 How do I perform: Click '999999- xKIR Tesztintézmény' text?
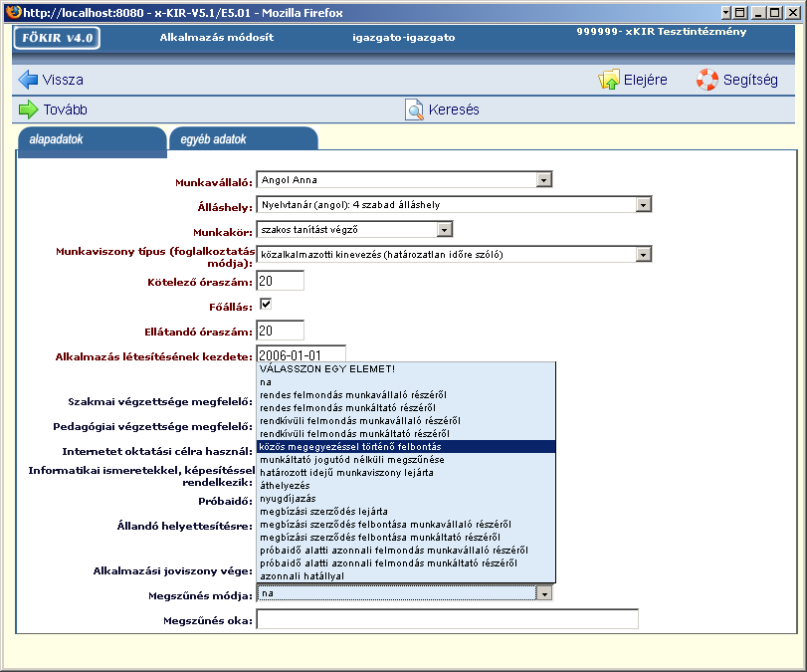pyautogui.click(x=662, y=32)
